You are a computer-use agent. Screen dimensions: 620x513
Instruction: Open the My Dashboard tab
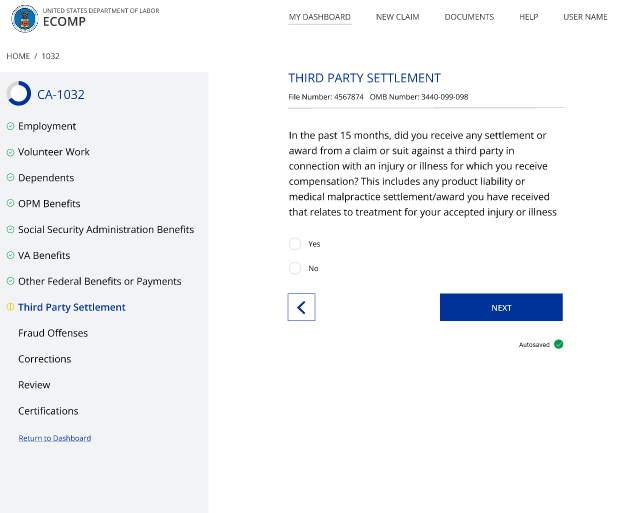tap(319, 17)
